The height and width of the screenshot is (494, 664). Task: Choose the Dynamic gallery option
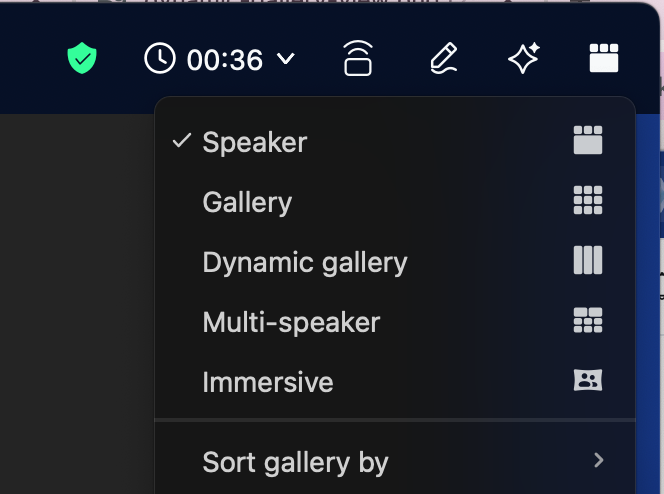(x=305, y=262)
